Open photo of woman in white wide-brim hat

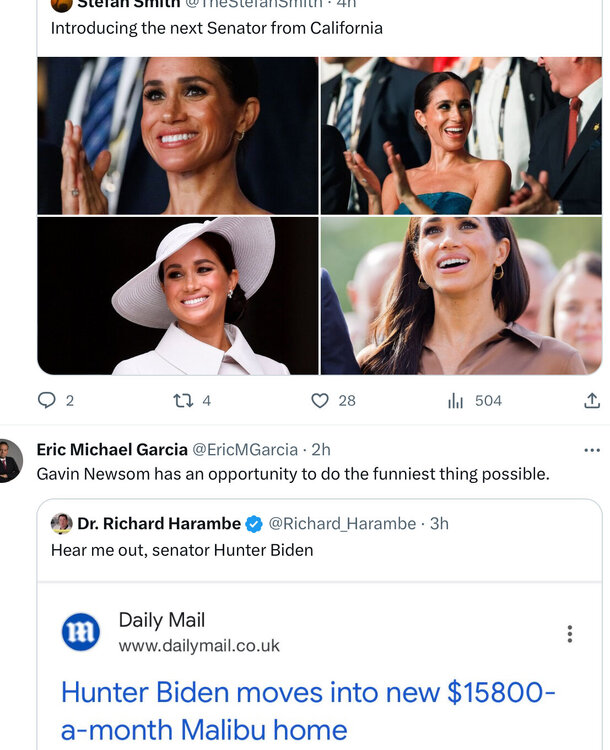tap(178, 296)
